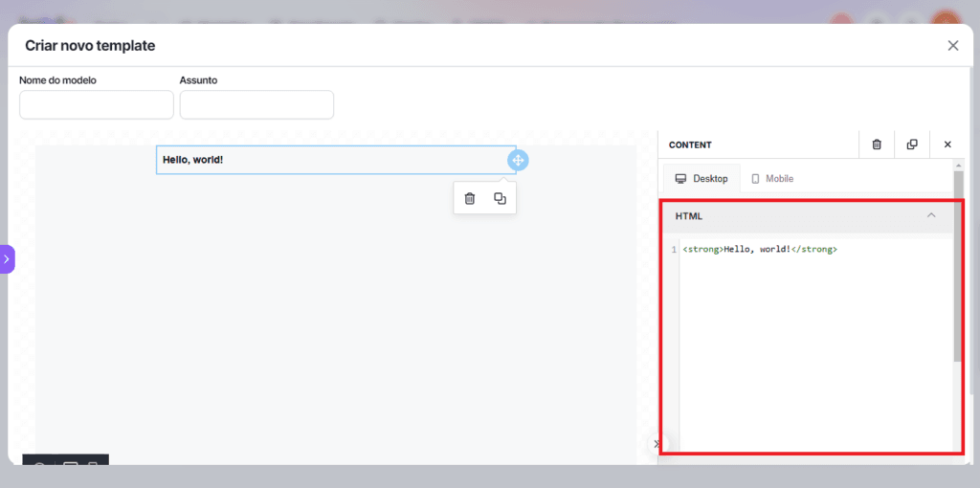Click the trash icon in the CONTENT panel header
Viewport: 980px width, 488px height.
point(877,144)
